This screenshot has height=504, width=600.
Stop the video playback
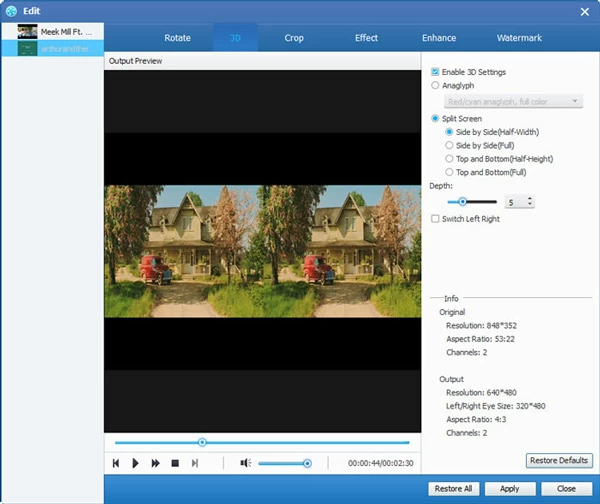[x=175, y=463]
